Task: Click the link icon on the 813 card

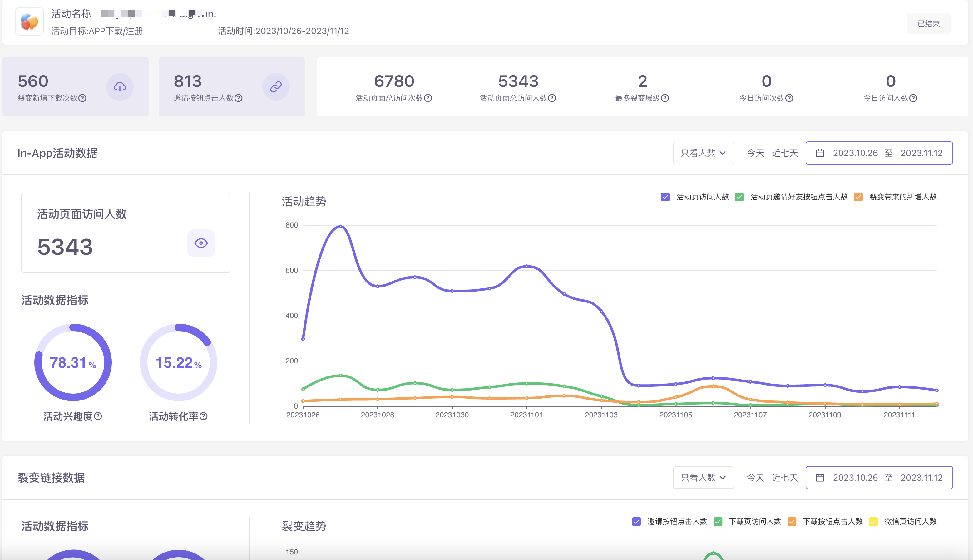Action: click(276, 86)
